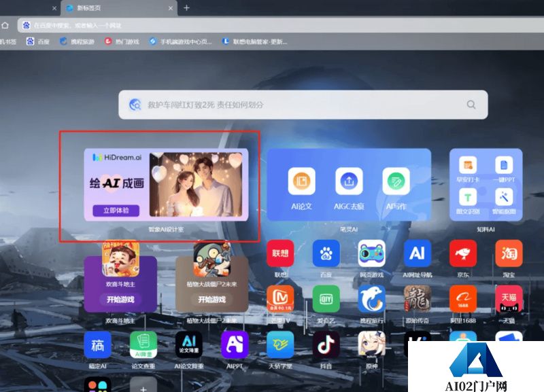The height and width of the screenshot is (392, 544).
Task: Open the 早安打卡 icon in 知料AI
Action: tap(468, 165)
